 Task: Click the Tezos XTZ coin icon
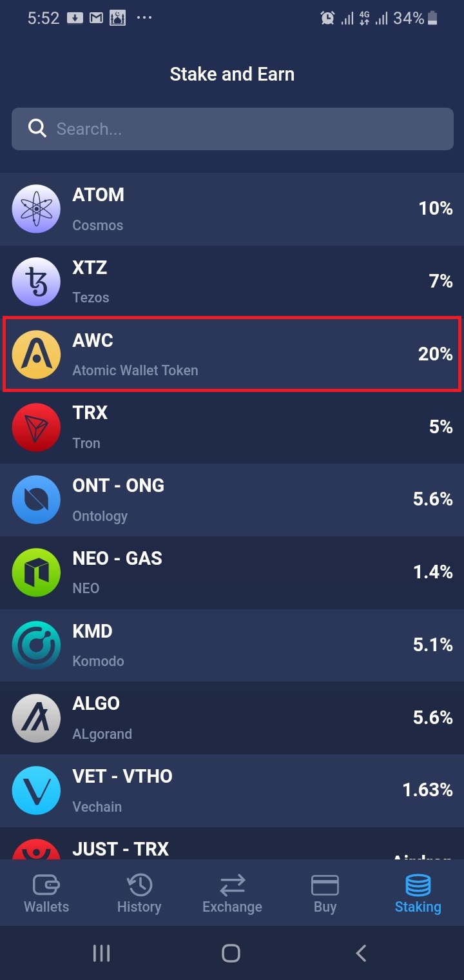point(36,281)
